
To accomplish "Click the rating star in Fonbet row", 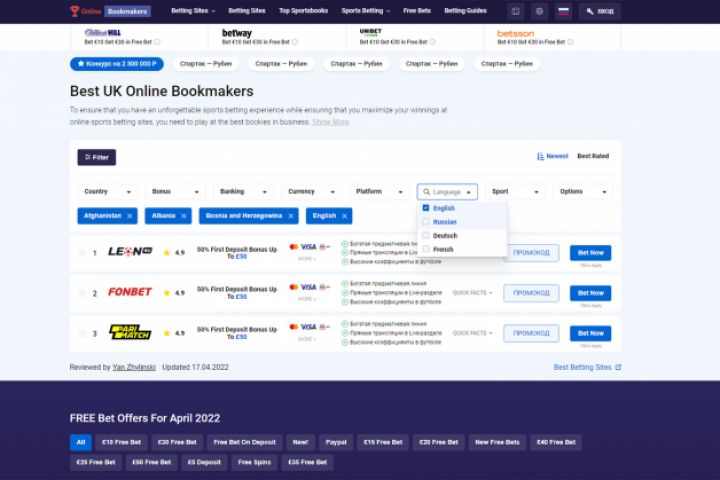I will point(167,293).
